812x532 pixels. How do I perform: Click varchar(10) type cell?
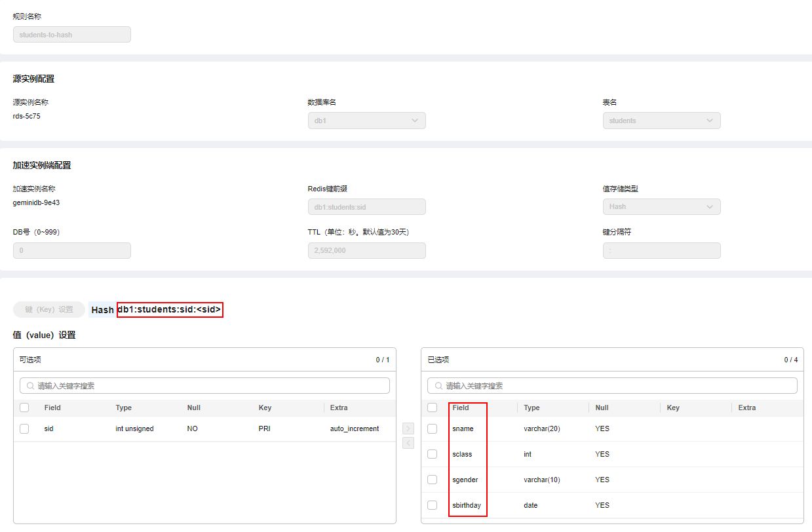[542, 480]
